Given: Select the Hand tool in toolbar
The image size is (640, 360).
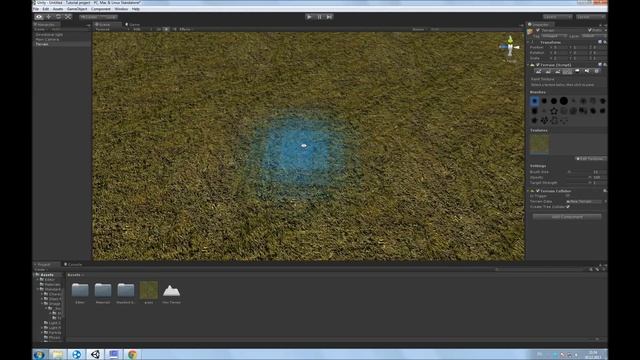Looking at the screenshot, I should 39,17.
